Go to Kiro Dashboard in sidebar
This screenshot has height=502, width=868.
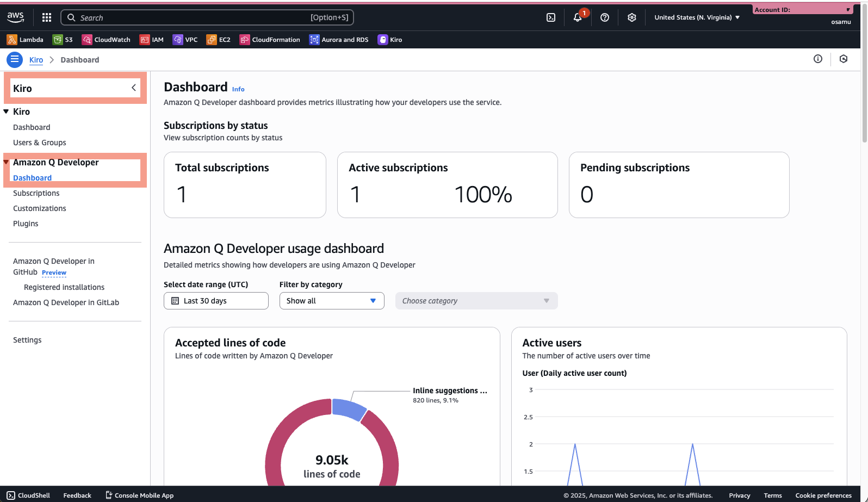32,127
